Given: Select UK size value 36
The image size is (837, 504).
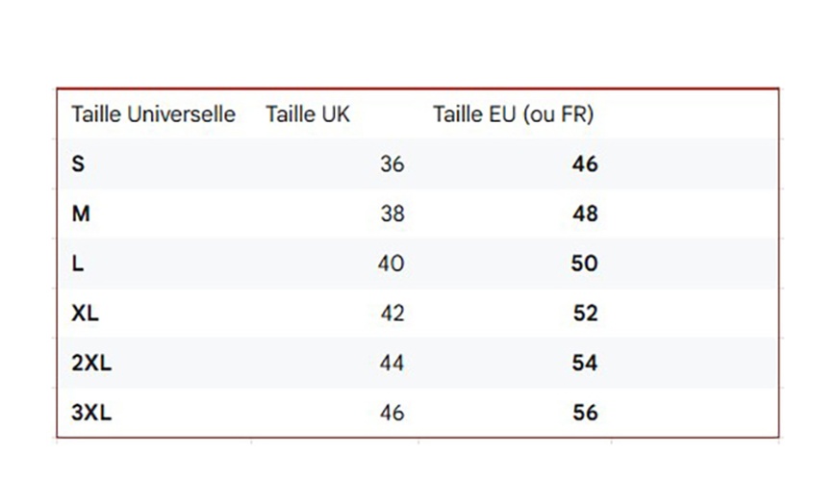Looking at the screenshot, I should [392, 164].
